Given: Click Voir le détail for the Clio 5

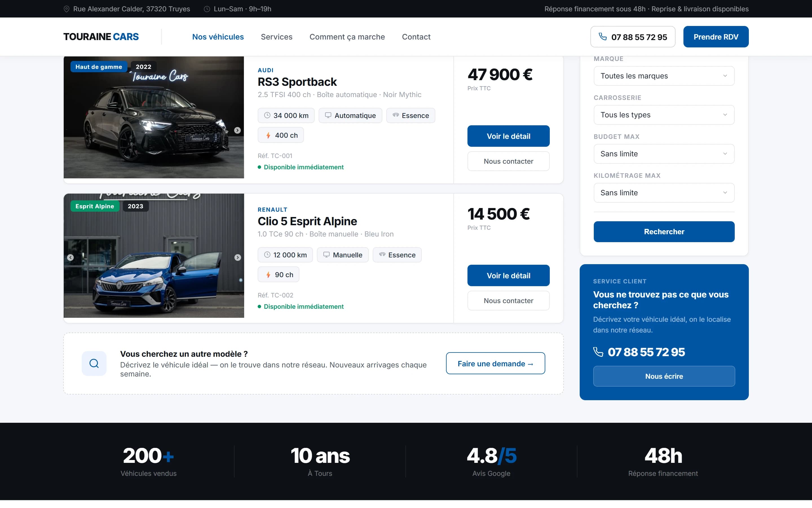Looking at the screenshot, I should tap(508, 275).
